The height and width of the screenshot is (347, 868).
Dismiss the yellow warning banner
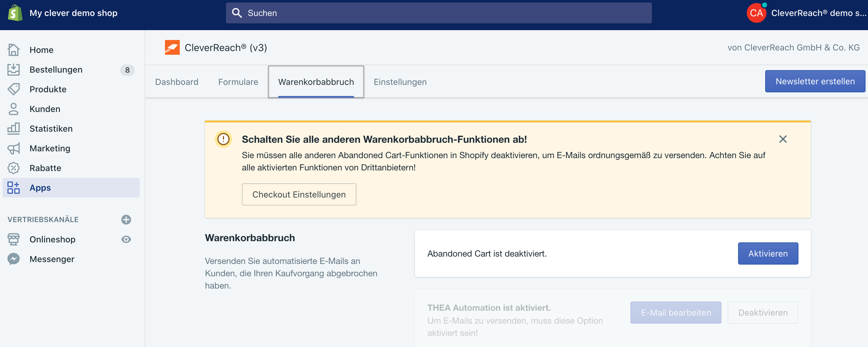(x=783, y=139)
